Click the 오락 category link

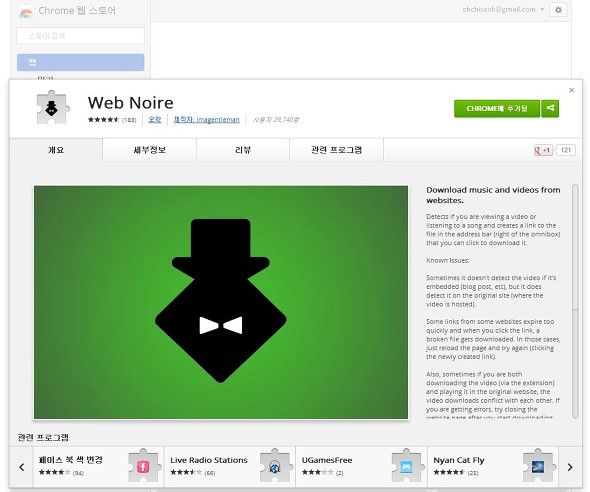click(155, 120)
